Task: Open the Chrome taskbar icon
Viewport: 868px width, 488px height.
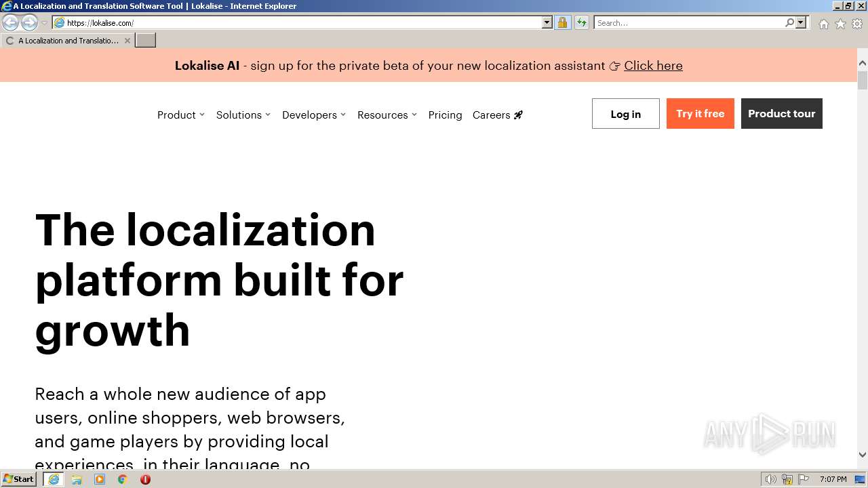Action: point(123,479)
